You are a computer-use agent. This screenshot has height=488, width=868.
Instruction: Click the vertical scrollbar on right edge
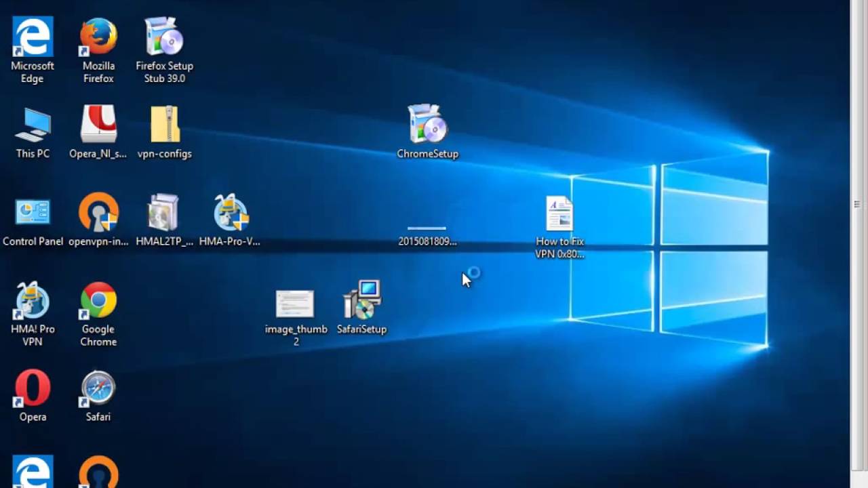(859, 234)
